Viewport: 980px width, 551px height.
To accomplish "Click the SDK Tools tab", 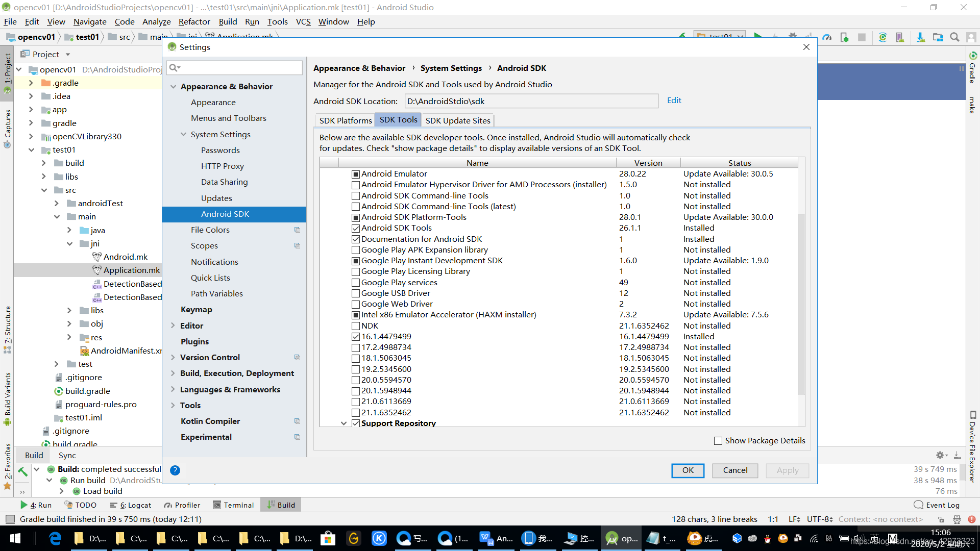I will pyautogui.click(x=399, y=120).
